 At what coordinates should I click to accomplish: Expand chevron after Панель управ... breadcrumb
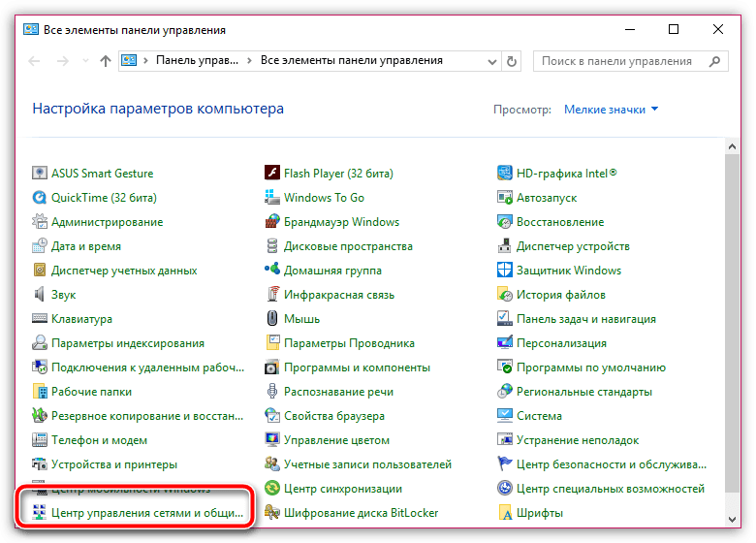click(x=249, y=61)
